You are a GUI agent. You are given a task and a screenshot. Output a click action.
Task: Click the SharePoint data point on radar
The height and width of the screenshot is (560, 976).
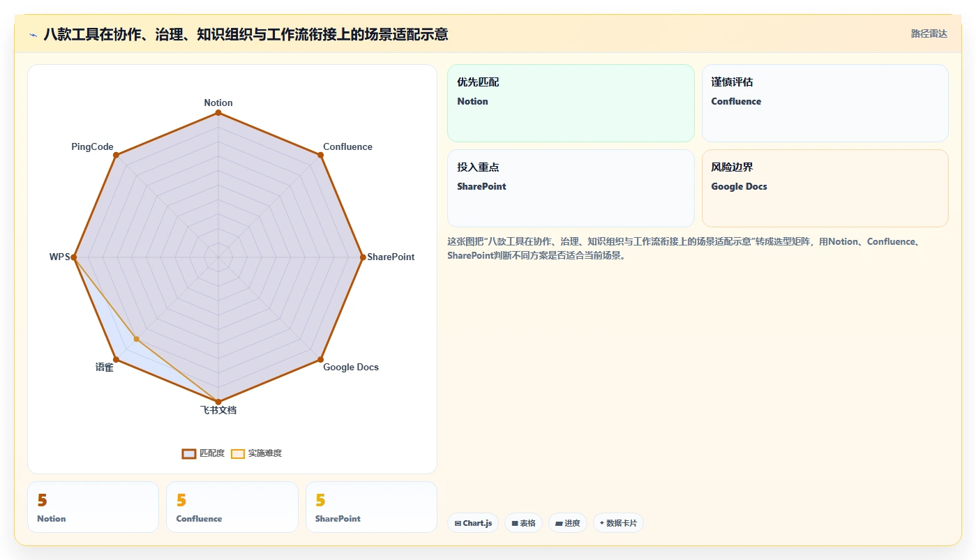click(363, 257)
